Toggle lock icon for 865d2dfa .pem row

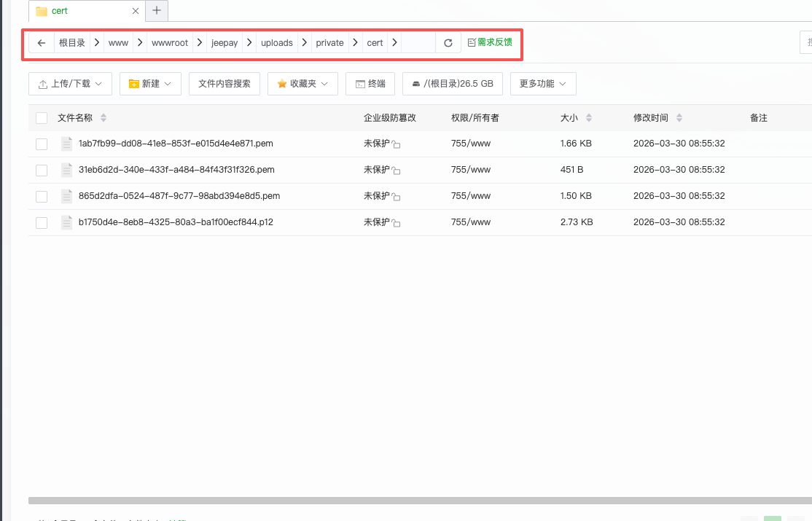[397, 197]
